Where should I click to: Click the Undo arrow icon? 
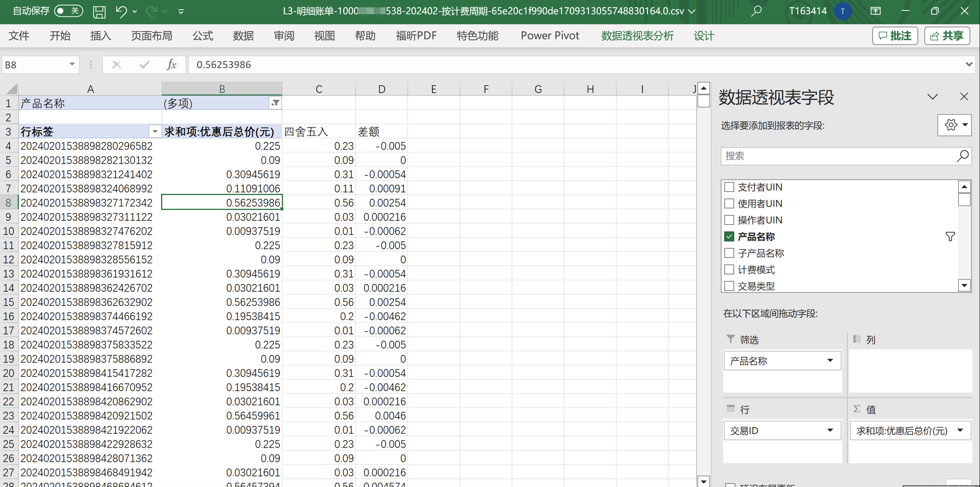tap(121, 11)
